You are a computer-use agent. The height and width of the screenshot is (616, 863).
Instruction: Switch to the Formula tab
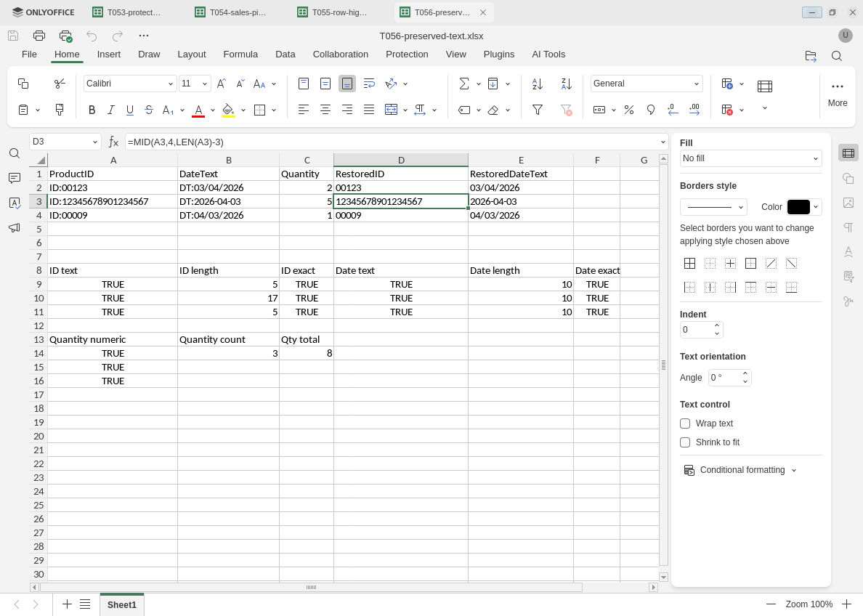tap(240, 54)
